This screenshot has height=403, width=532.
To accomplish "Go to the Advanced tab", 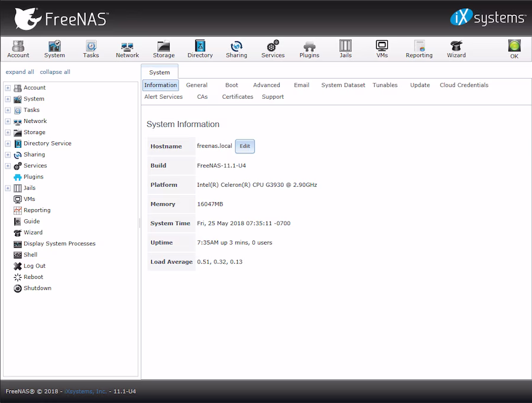I will click(x=267, y=85).
